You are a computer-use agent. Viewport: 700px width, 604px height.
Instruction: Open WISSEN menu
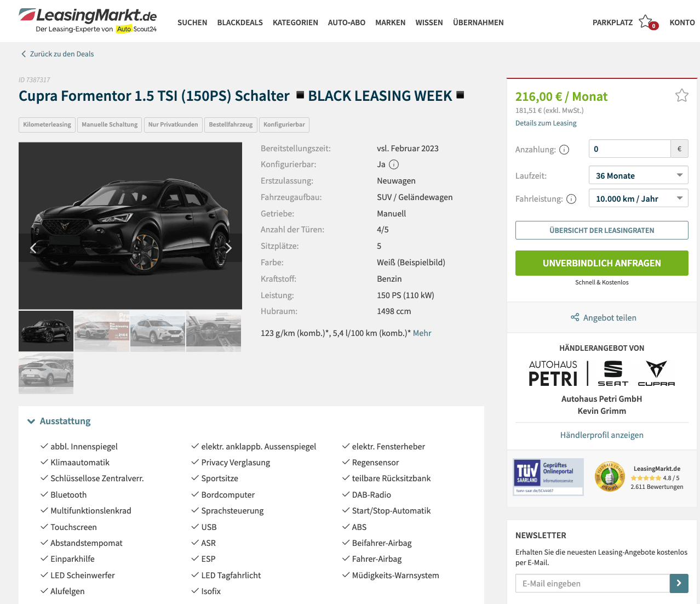click(x=429, y=22)
